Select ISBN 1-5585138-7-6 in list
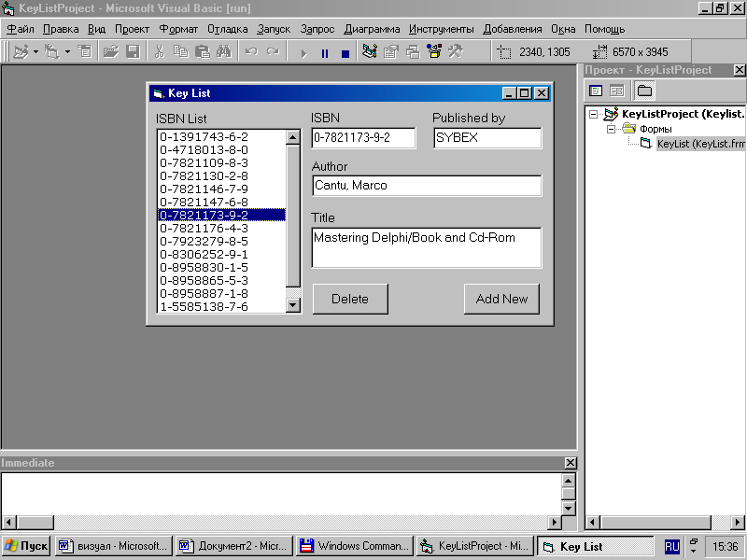747x560 pixels. 221,307
